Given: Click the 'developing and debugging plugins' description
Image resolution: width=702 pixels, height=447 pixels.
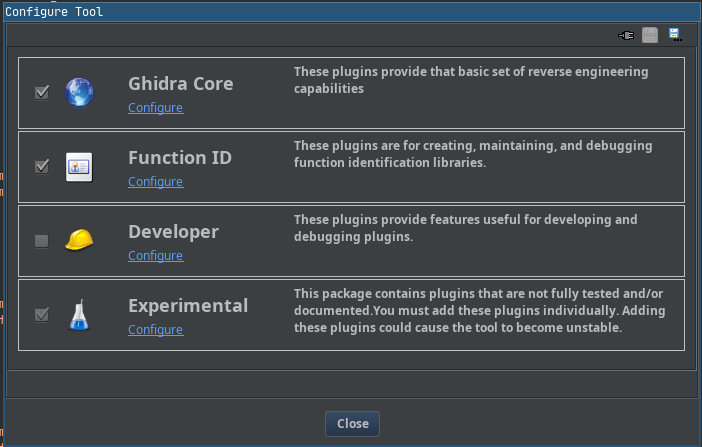Looking at the screenshot, I should click(x=466, y=228).
